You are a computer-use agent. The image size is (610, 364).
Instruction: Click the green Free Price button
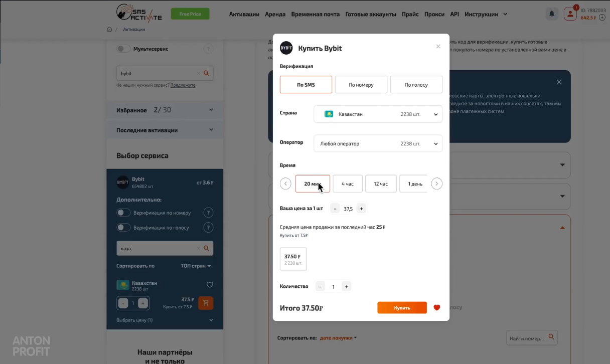190,14
